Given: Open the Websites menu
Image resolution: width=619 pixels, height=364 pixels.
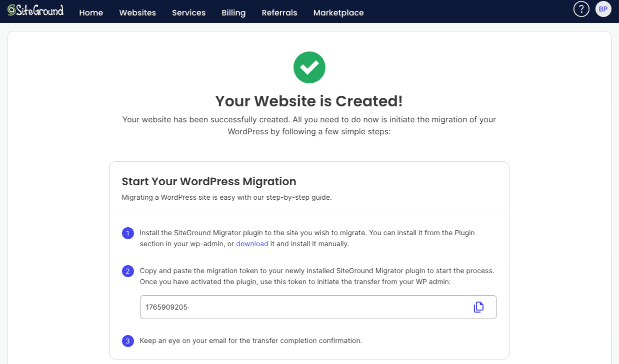Looking at the screenshot, I should pos(137,12).
